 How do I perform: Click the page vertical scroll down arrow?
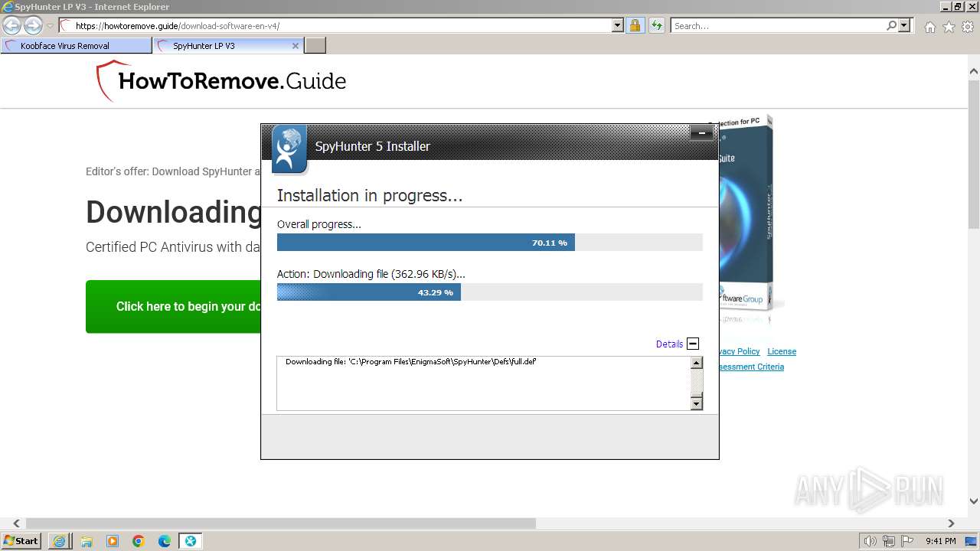tap(974, 501)
